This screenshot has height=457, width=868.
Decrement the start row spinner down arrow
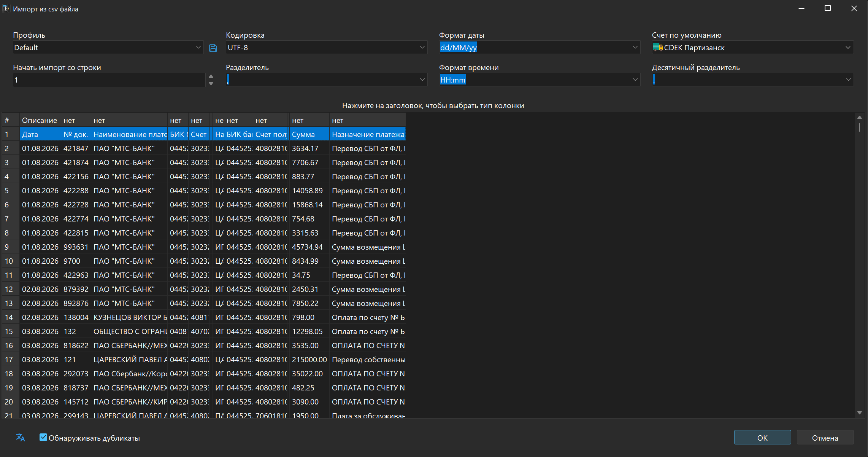(x=211, y=83)
